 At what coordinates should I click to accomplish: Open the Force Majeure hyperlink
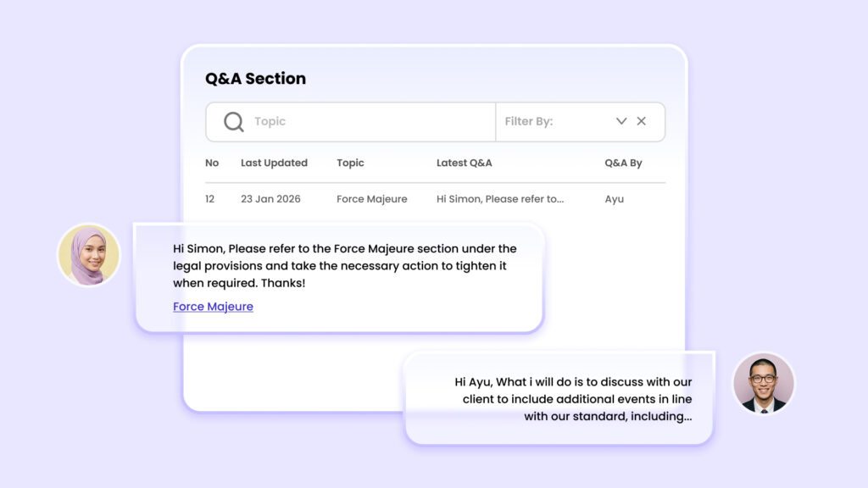click(213, 307)
